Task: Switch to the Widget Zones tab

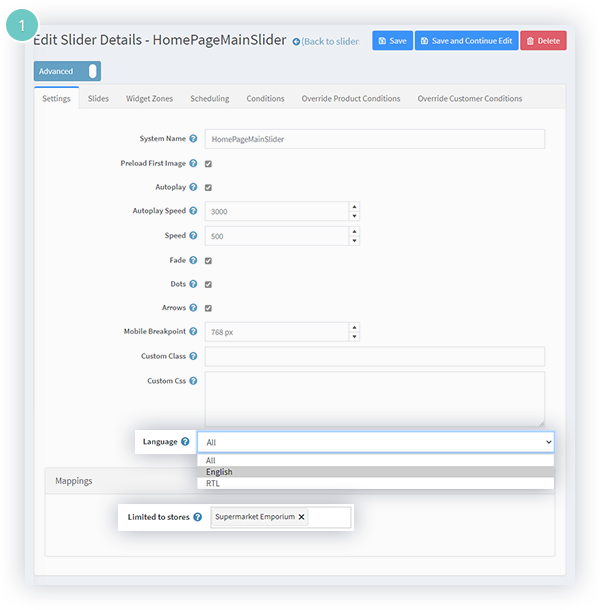Action: click(x=149, y=98)
